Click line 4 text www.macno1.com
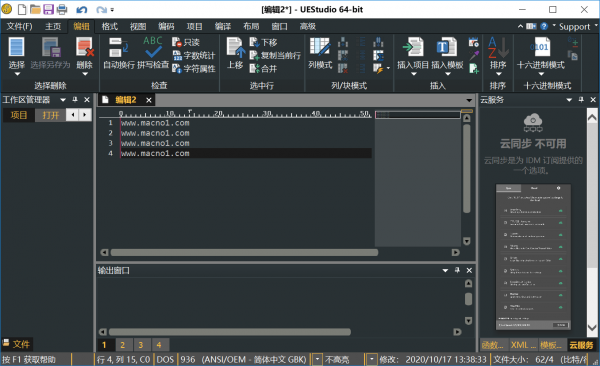The height and width of the screenshot is (366, 600). click(155, 153)
